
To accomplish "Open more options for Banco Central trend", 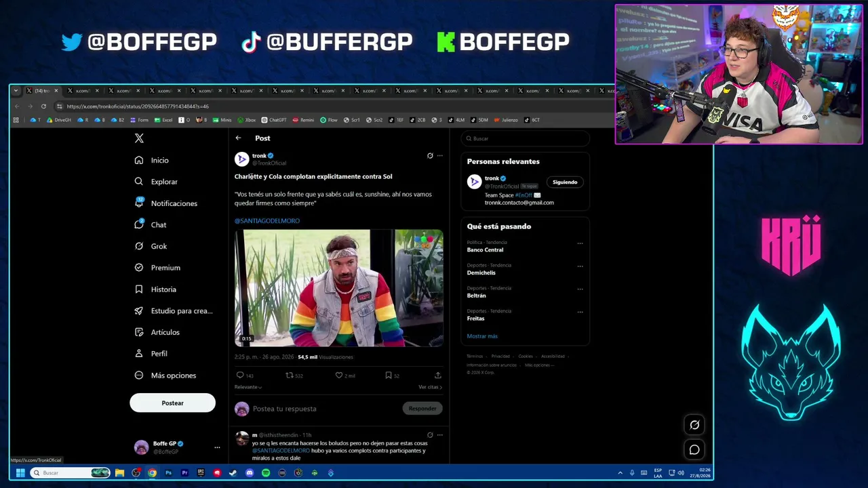I will [580, 243].
